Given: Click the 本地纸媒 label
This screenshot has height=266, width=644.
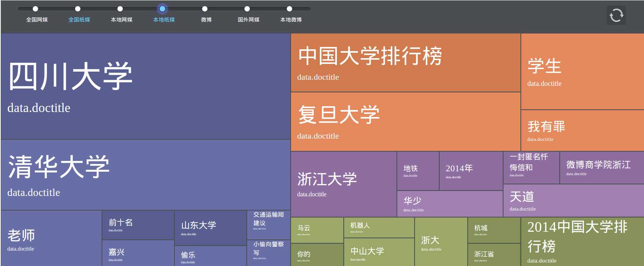Looking at the screenshot, I should click(x=164, y=20).
